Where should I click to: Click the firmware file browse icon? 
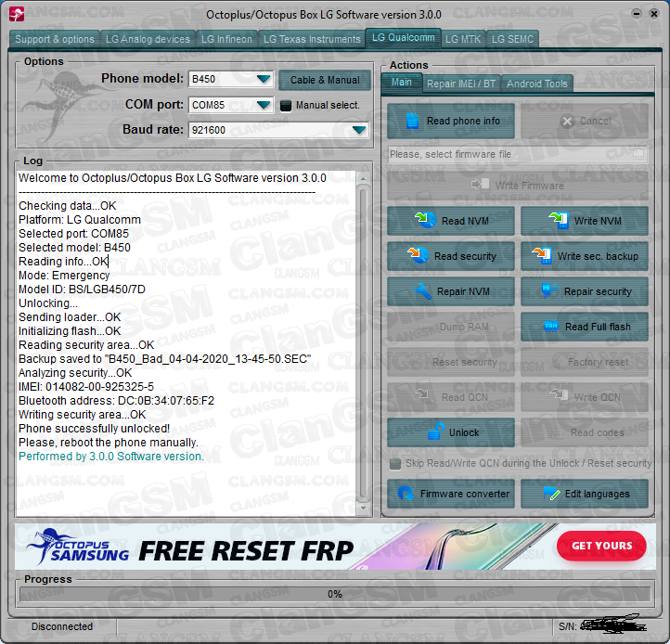click(638, 154)
